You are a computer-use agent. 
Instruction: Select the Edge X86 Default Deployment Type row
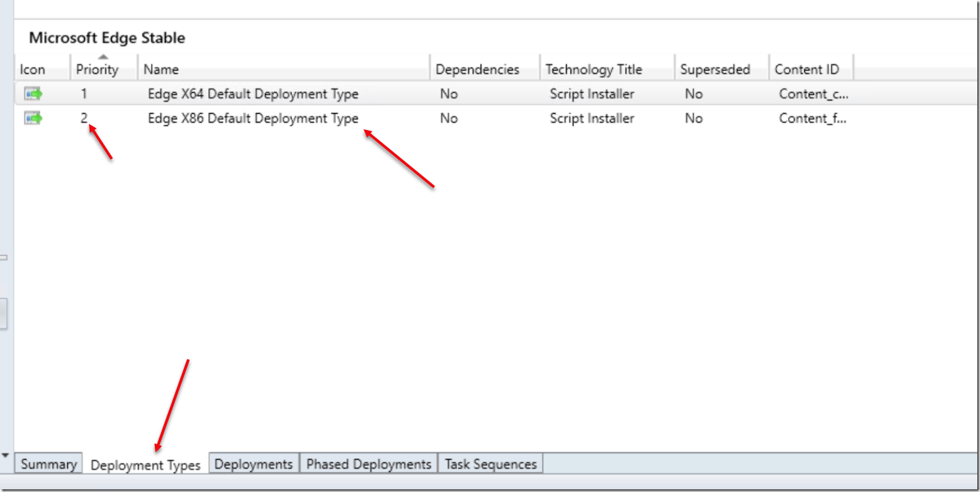[x=252, y=118]
